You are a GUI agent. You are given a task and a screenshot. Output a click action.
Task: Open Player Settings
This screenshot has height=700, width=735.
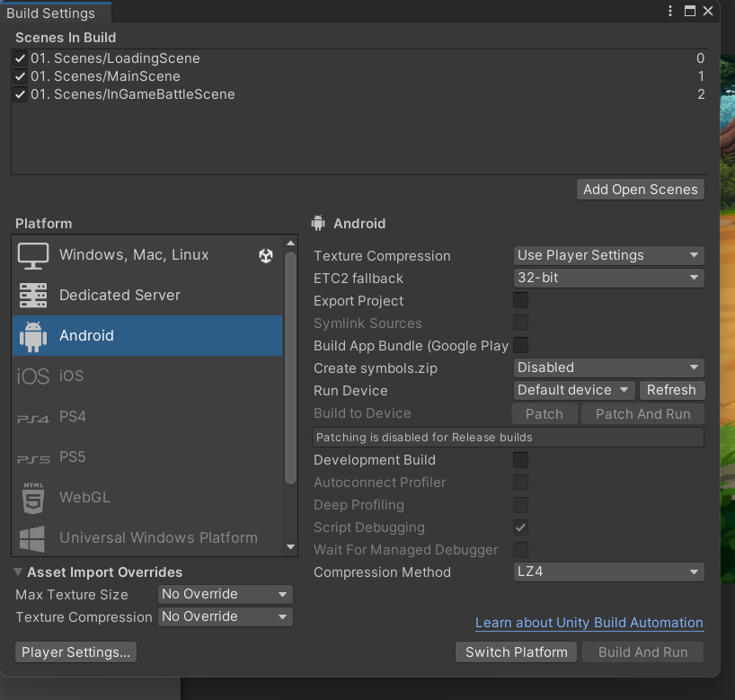click(x=75, y=652)
